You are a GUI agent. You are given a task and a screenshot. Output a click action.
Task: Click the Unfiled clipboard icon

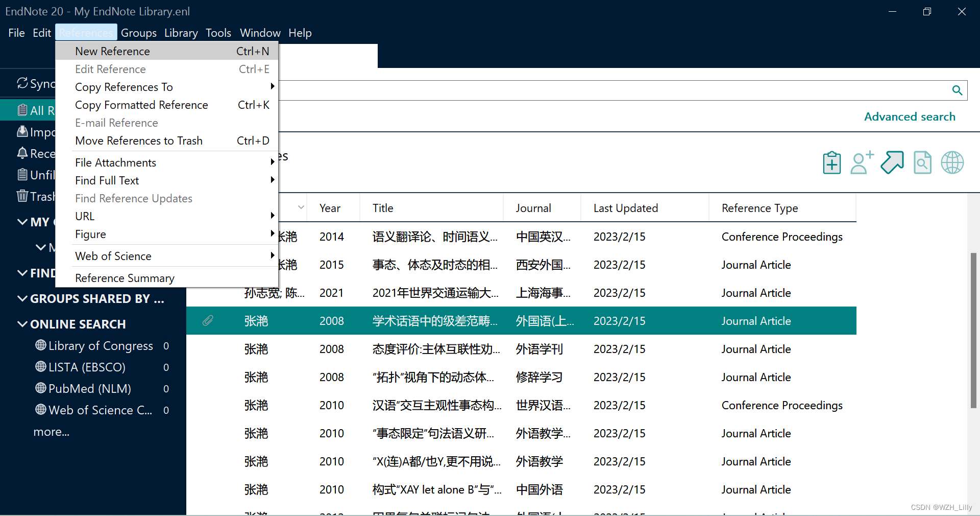tap(22, 175)
